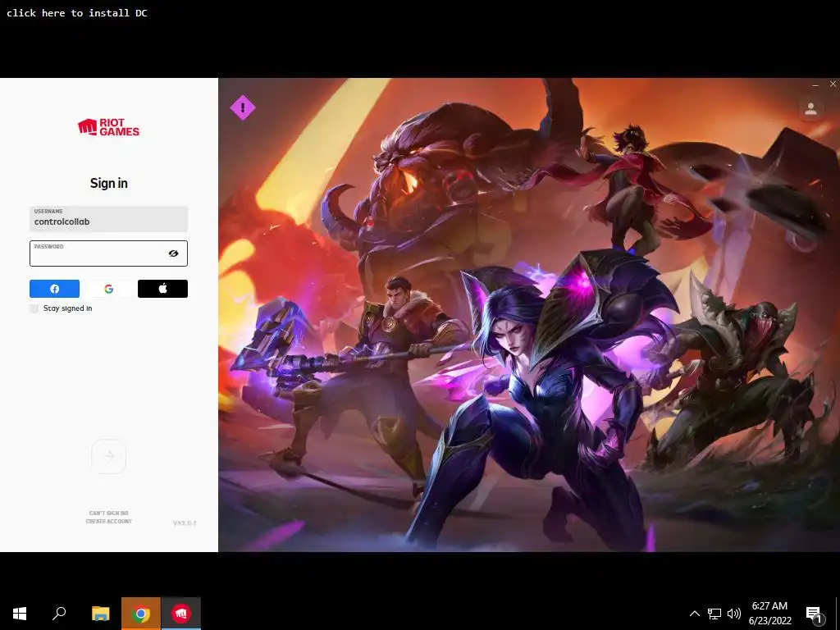Focus the Password input field
The image size is (840, 630).
tap(109, 253)
